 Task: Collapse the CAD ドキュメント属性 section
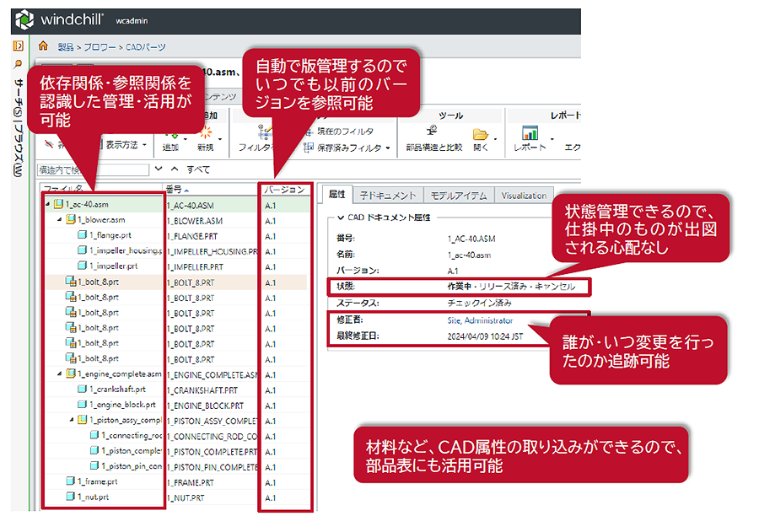point(341,218)
